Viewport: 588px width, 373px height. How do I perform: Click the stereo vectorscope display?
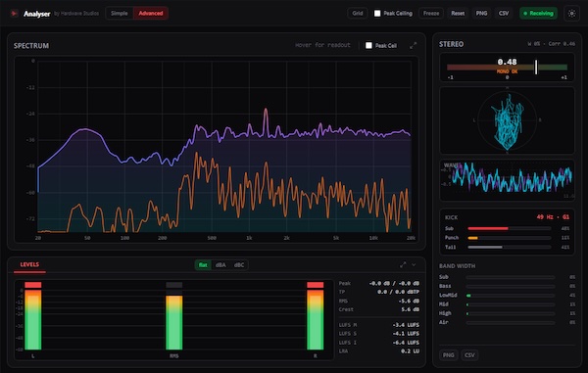(507, 120)
